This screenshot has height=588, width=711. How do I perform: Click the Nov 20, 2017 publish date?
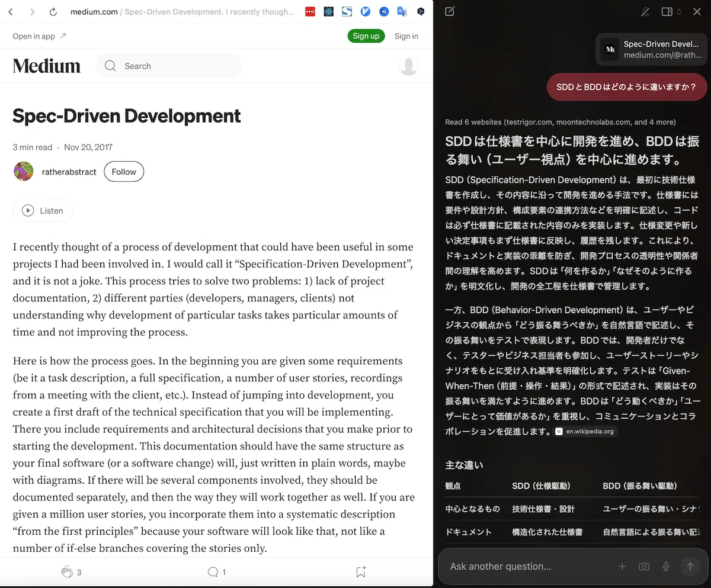(88, 147)
